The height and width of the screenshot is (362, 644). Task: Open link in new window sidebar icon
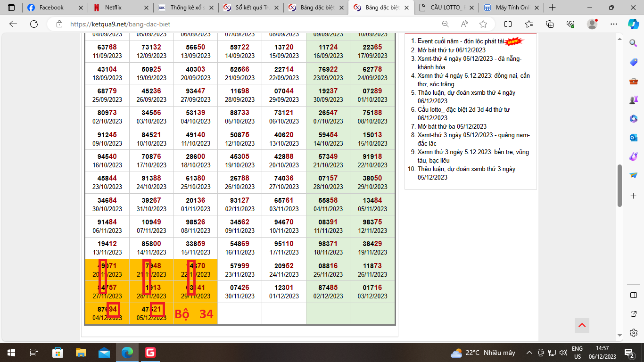633,314
